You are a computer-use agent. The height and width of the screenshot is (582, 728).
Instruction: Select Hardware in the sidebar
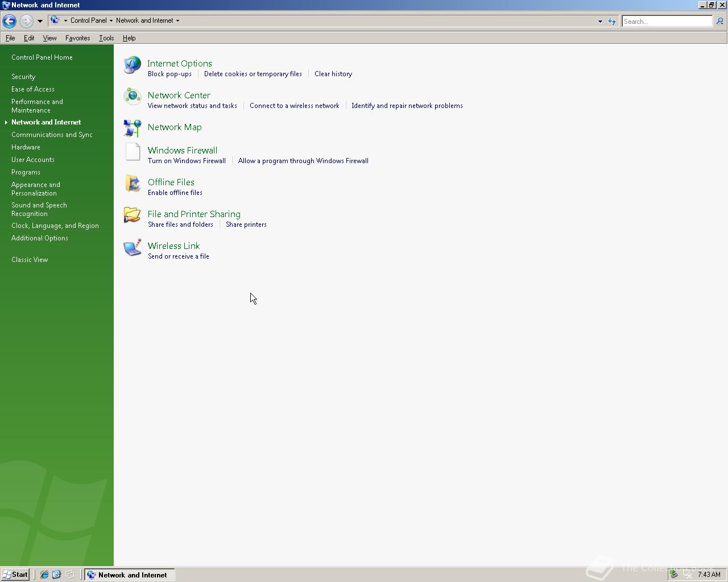[x=26, y=147]
